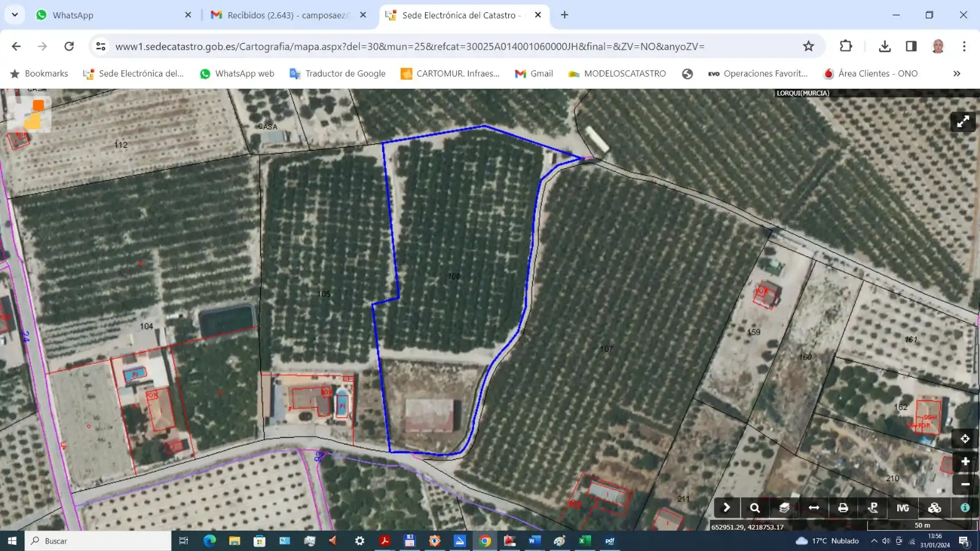Open the Gmail bookmark
This screenshot has width=980, height=551.
coord(534,73)
